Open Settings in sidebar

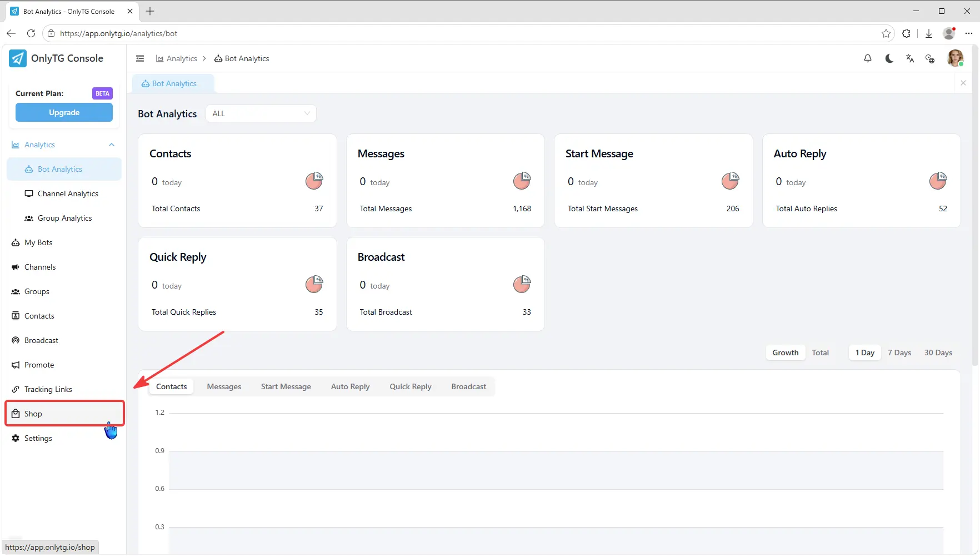(x=64, y=438)
